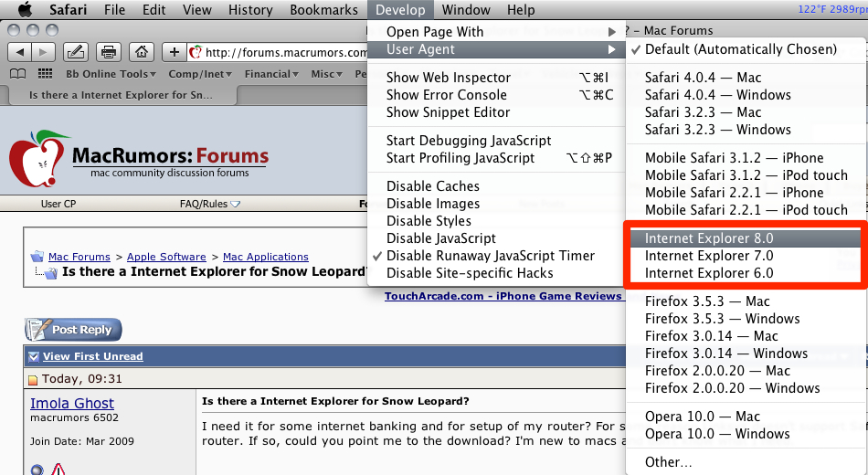Toggle Disable Runaway JavaScript Timer
868x475 pixels.
(x=496, y=256)
